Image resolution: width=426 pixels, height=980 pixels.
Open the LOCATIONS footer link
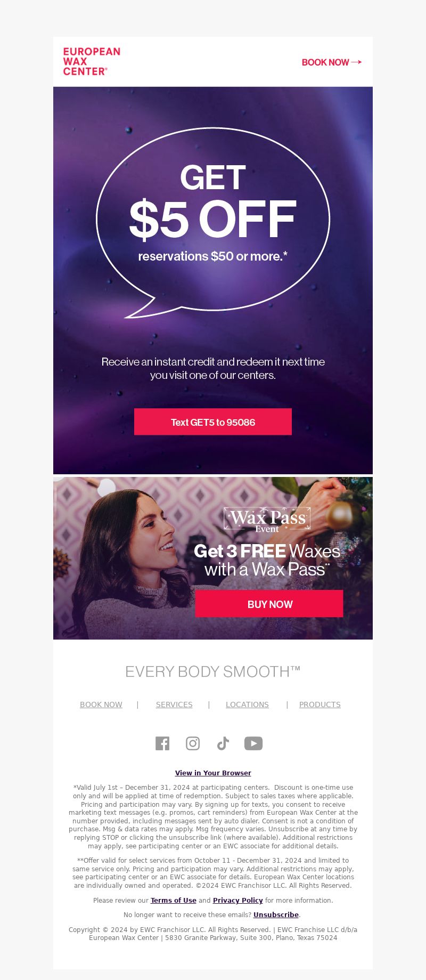(247, 704)
